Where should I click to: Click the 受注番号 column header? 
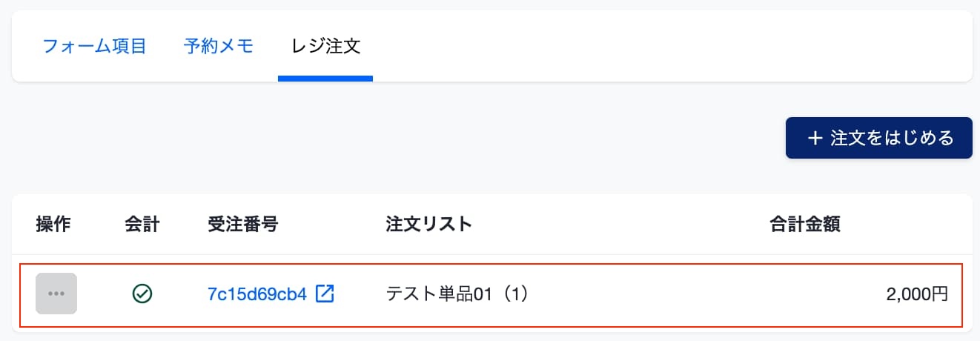(x=243, y=225)
